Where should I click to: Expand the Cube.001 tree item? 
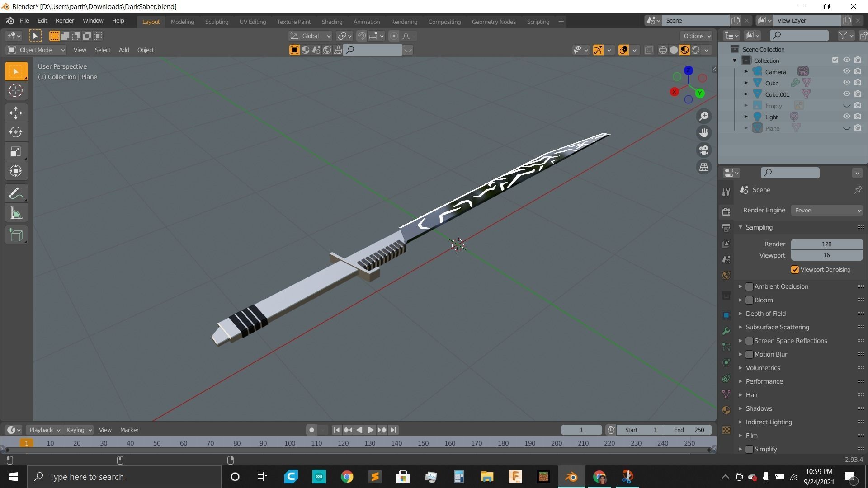(x=746, y=94)
